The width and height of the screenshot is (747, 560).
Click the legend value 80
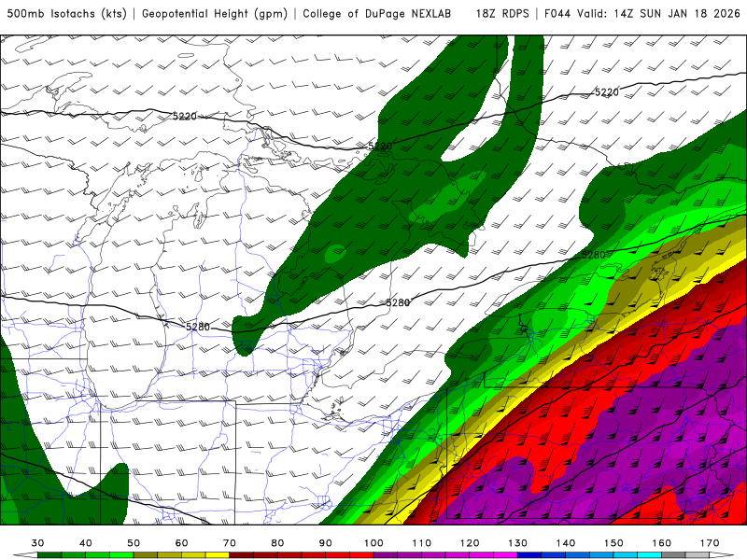point(277,543)
